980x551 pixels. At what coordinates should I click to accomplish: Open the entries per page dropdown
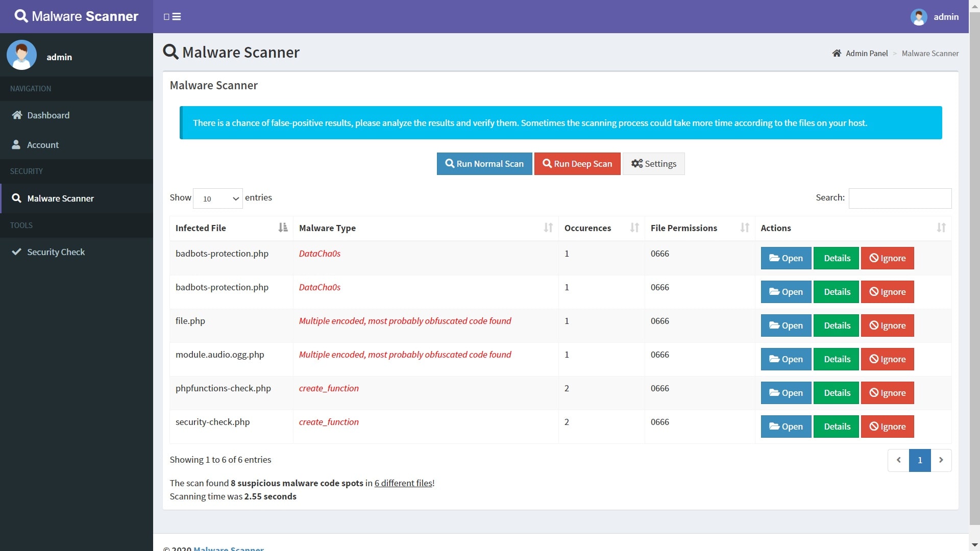click(x=218, y=198)
